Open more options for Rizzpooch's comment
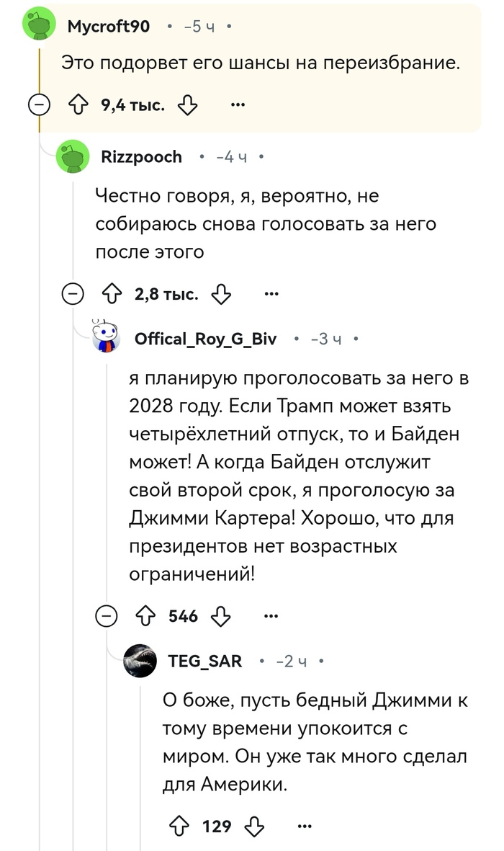The image size is (504, 851). tap(271, 294)
